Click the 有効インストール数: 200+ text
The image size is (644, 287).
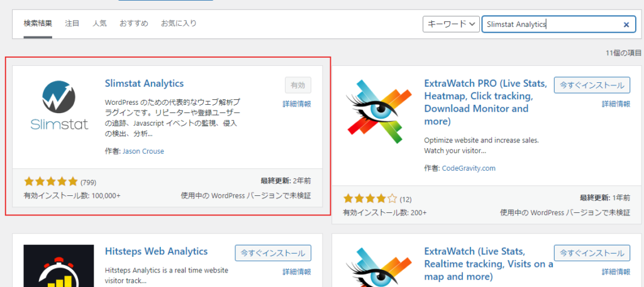click(x=385, y=213)
